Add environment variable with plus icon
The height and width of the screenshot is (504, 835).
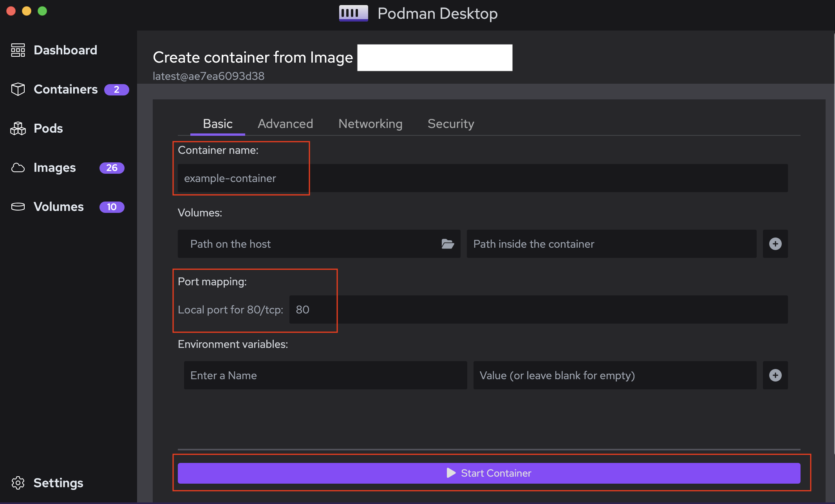[775, 375]
